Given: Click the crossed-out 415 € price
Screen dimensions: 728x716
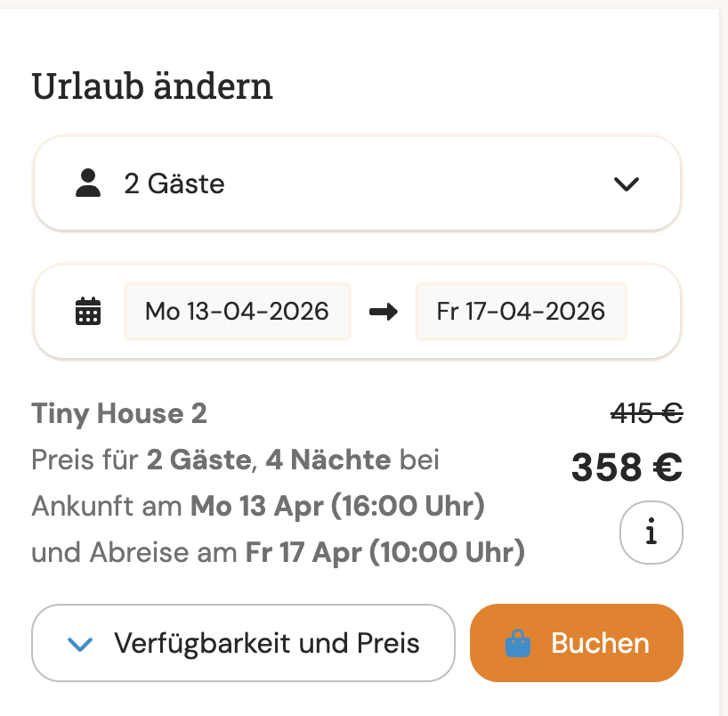Looking at the screenshot, I should tap(647, 412).
